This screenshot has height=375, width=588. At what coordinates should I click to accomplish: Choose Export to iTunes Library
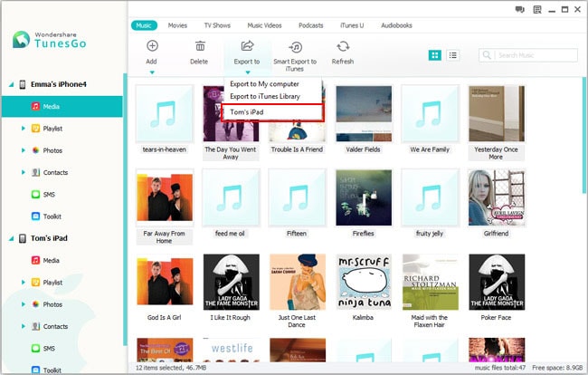click(265, 97)
